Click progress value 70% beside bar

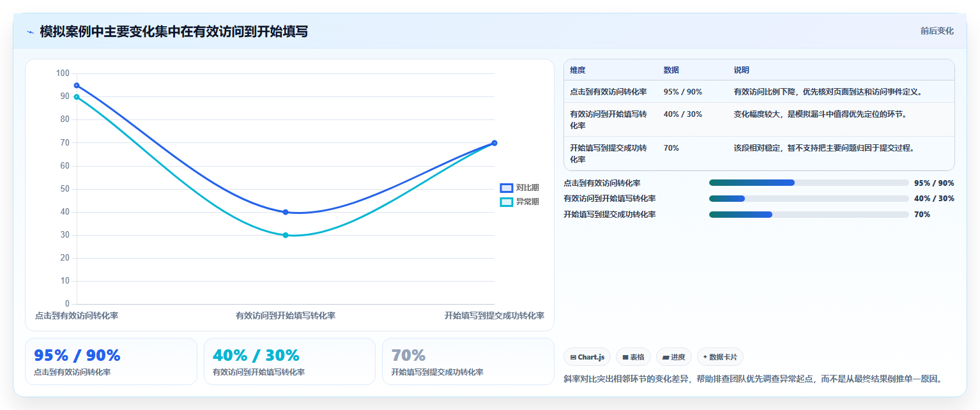923,215
